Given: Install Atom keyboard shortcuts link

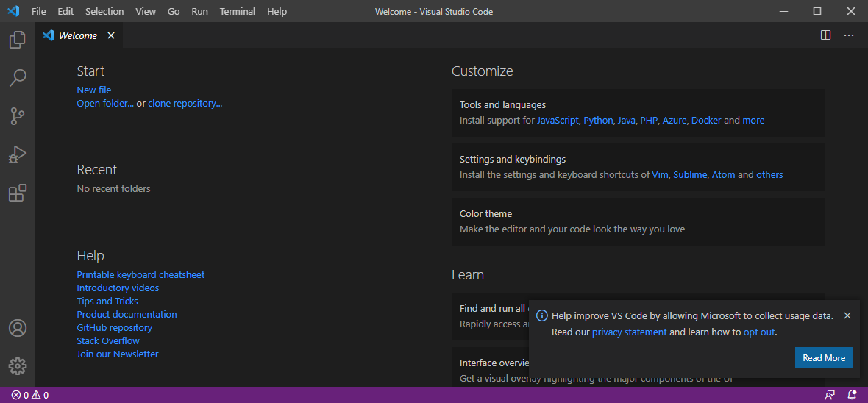Looking at the screenshot, I should click(x=724, y=174).
